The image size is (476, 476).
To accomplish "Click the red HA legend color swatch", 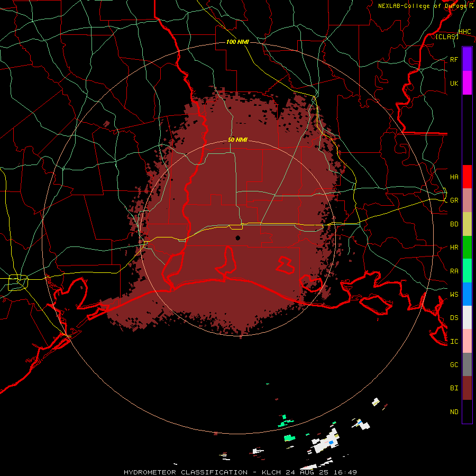I will coord(467,177).
